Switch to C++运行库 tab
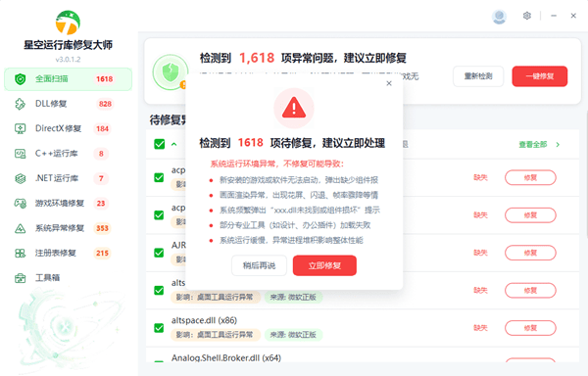 (68, 154)
